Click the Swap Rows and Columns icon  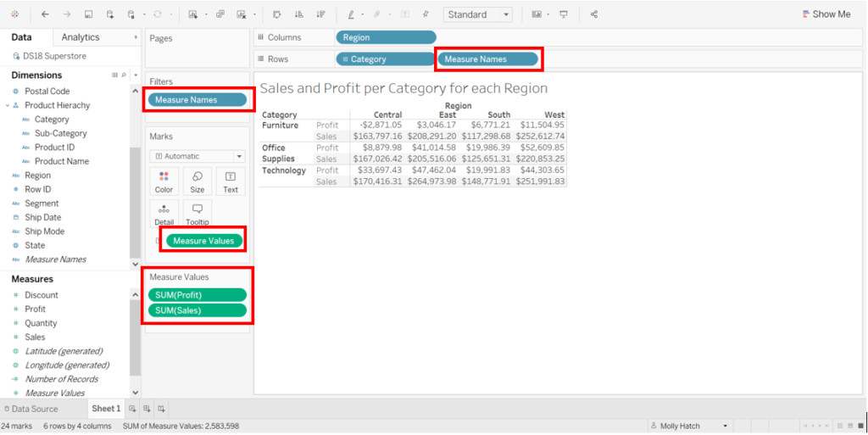click(x=277, y=14)
